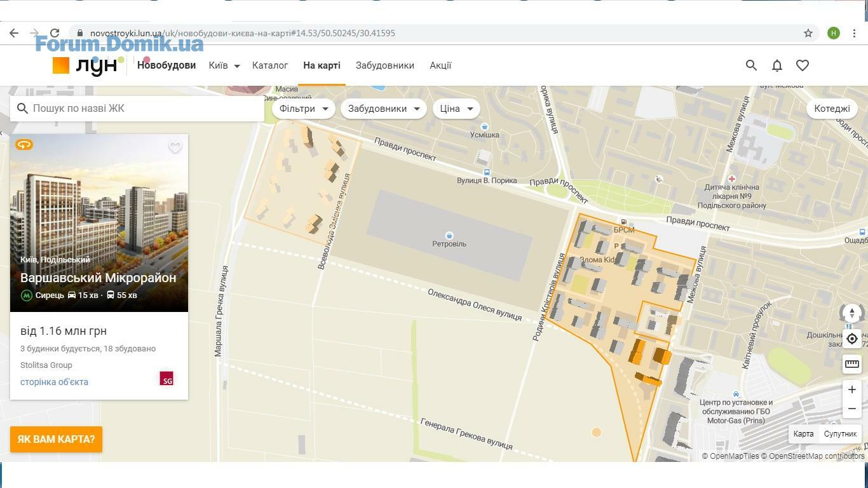Open favorites heart in header
Image resolution: width=868 pixels, height=488 pixels.
coord(803,65)
